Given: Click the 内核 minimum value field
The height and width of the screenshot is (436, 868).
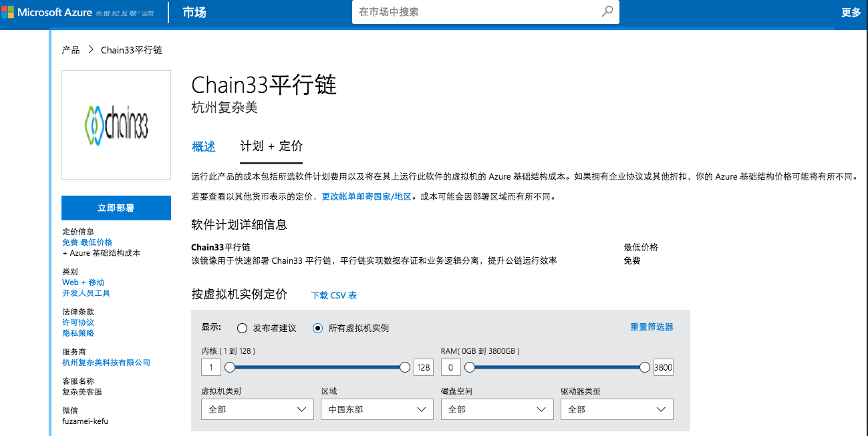Looking at the screenshot, I should pos(211,367).
